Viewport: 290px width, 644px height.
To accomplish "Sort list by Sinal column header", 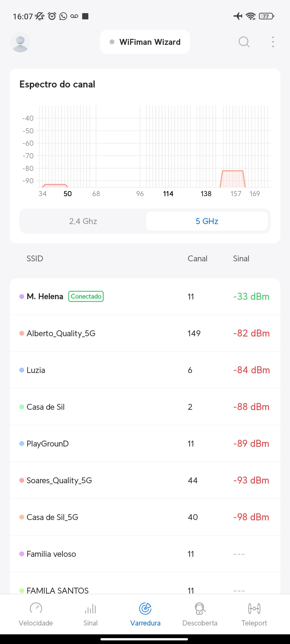I will tap(241, 259).
